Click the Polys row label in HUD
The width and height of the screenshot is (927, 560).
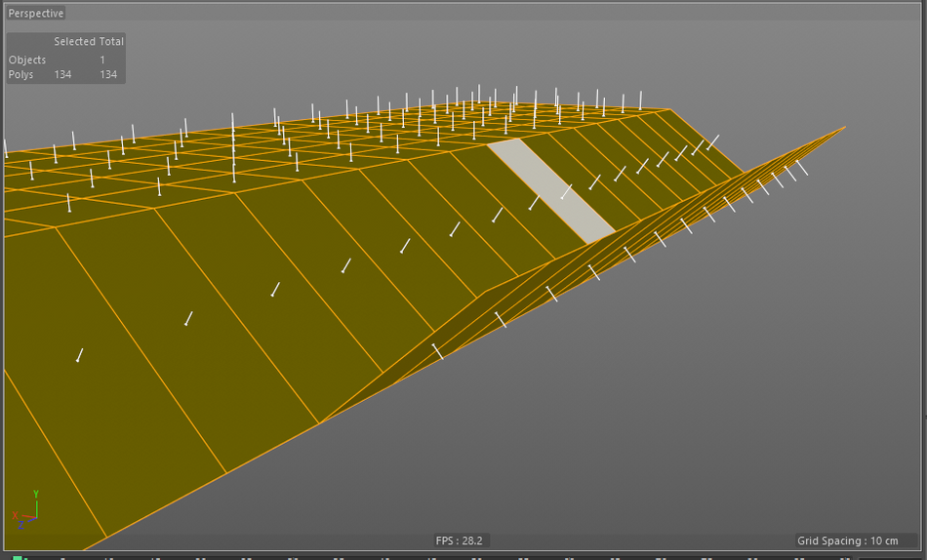(x=20, y=75)
